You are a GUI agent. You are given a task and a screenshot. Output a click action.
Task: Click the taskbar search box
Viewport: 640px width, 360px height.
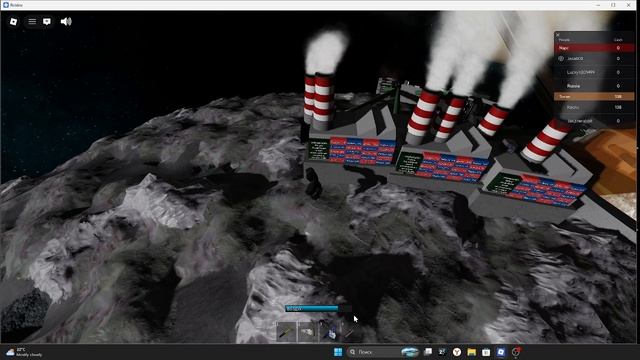(383, 352)
